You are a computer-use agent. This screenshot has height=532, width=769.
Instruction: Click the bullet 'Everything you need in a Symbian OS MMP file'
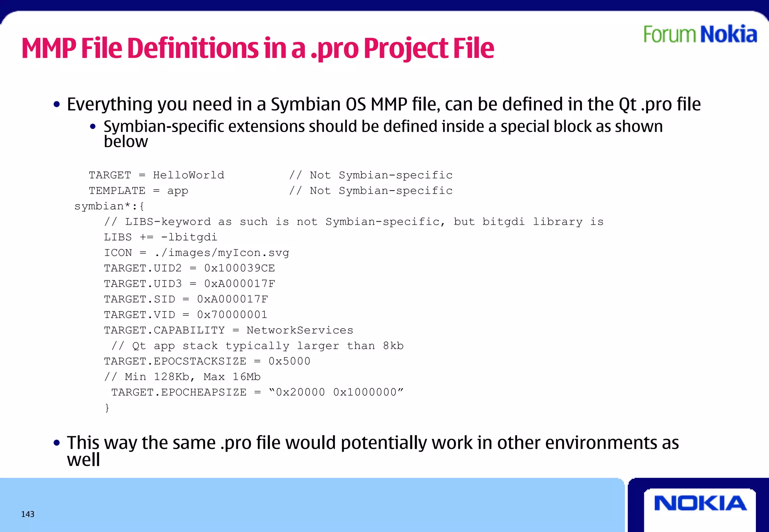point(384,104)
